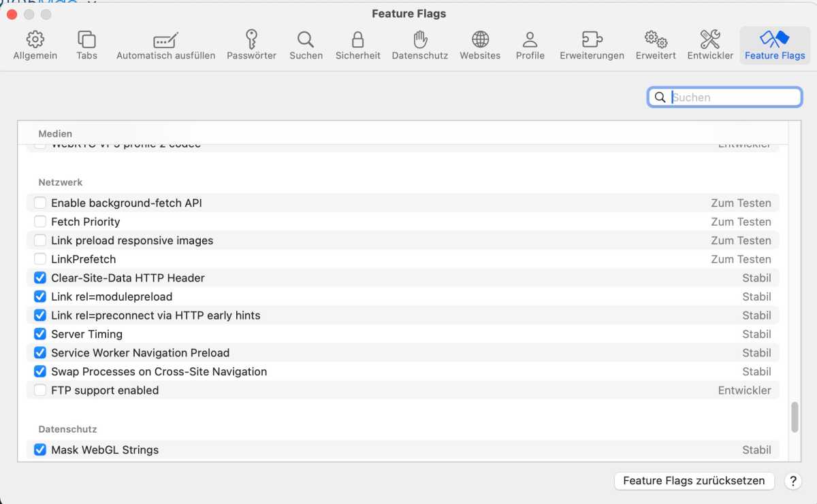Click the help question mark button
The width and height of the screenshot is (817, 504).
point(792,481)
